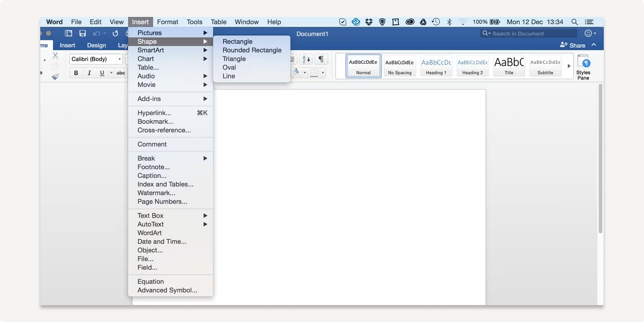The width and height of the screenshot is (644, 322).
Task: Choose Hyperlink... from Insert menu
Action: tap(171, 113)
